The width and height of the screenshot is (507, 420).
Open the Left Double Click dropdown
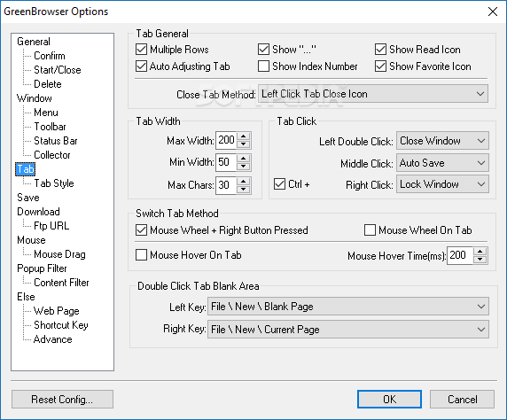(x=442, y=141)
